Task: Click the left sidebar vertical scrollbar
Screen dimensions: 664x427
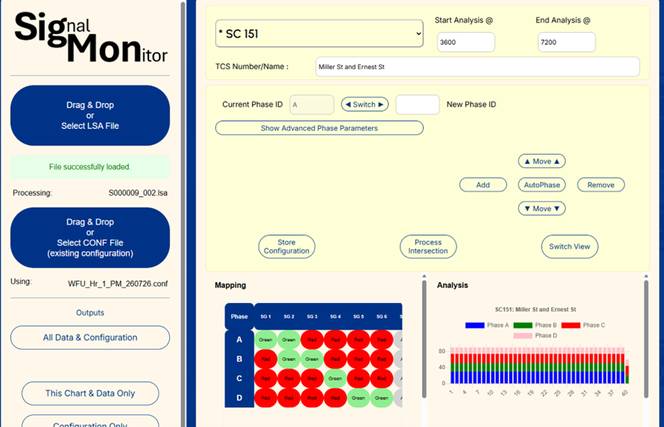Action: point(183,214)
